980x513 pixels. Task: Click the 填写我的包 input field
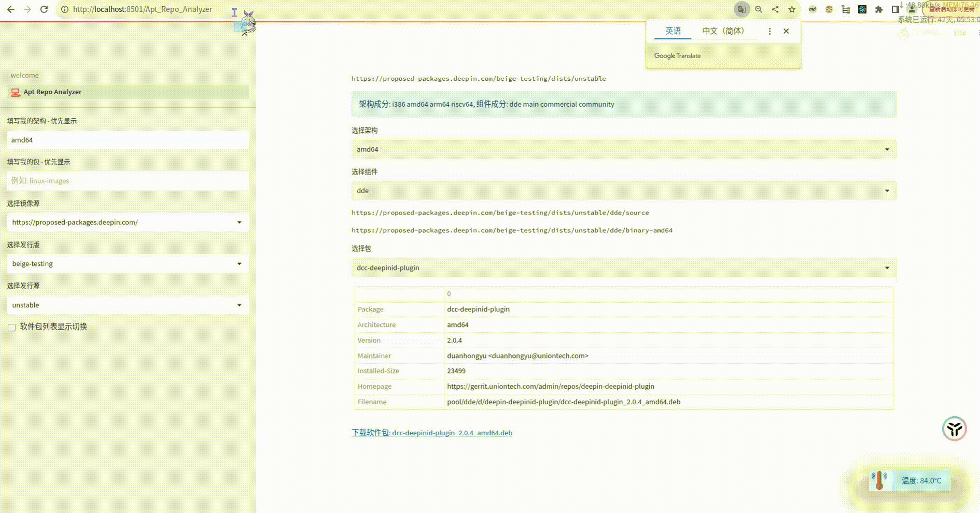[x=128, y=181]
